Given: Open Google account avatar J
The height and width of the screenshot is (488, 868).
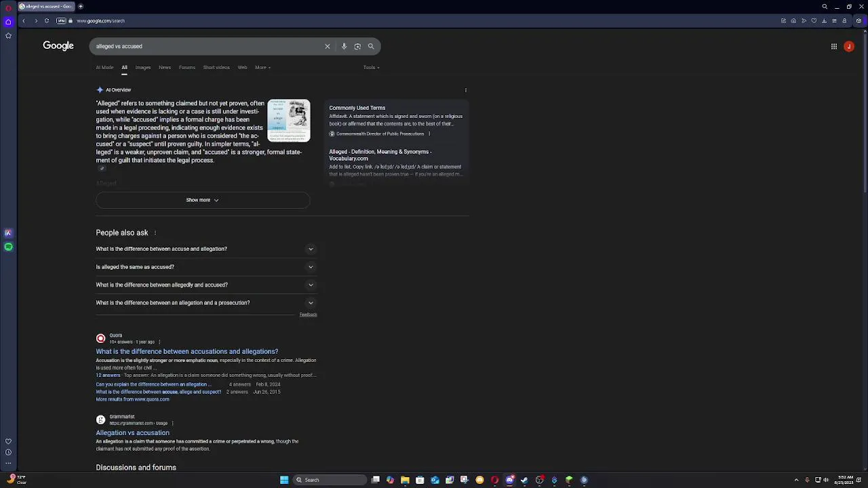Looking at the screenshot, I should tap(849, 46).
